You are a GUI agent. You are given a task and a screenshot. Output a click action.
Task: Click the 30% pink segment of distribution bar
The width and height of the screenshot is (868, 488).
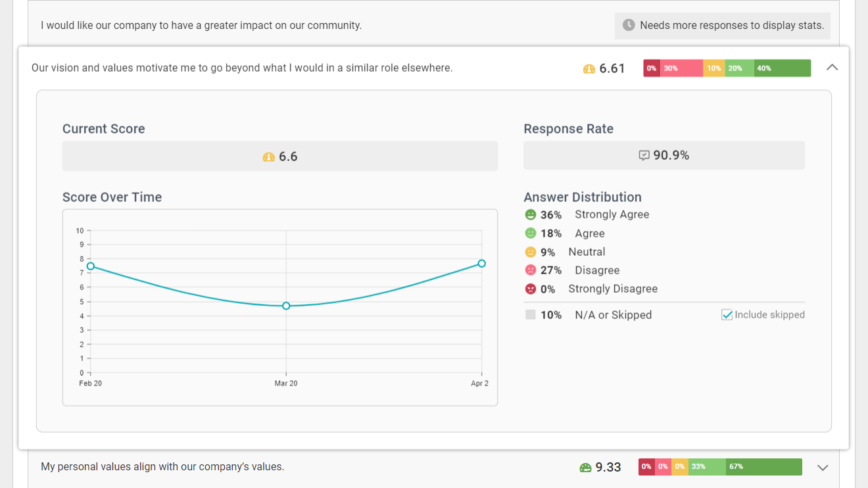tap(681, 68)
